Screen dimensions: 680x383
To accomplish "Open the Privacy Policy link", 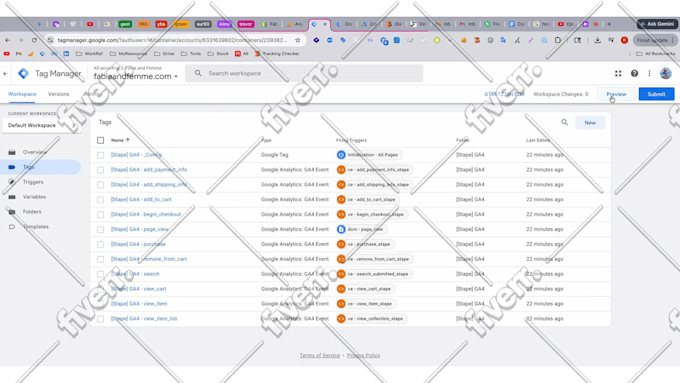I will [363, 355].
